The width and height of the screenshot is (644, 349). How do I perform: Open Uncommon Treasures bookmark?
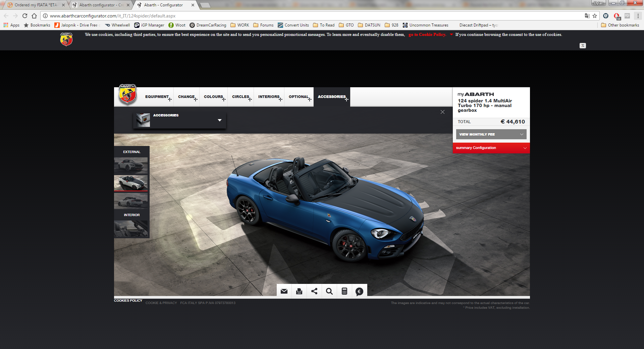click(x=426, y=25)
